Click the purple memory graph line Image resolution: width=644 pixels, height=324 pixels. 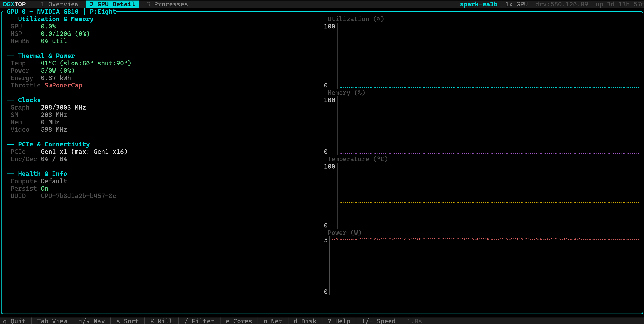click(x=489, y=154)
